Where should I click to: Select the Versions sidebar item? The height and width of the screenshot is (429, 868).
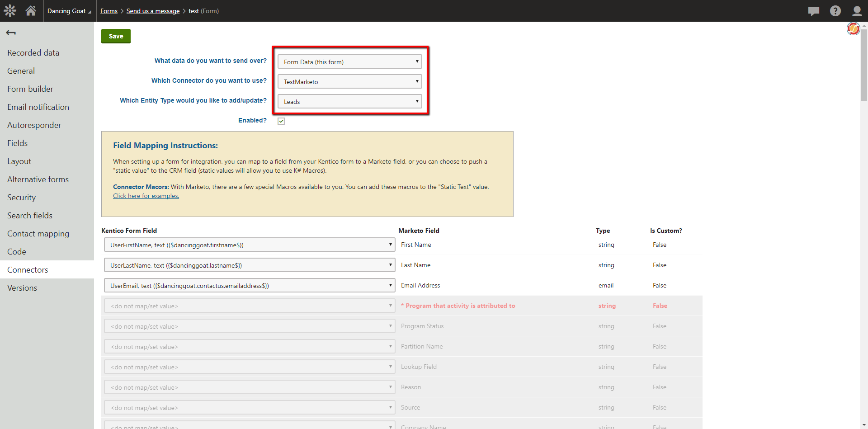point(22,288)
